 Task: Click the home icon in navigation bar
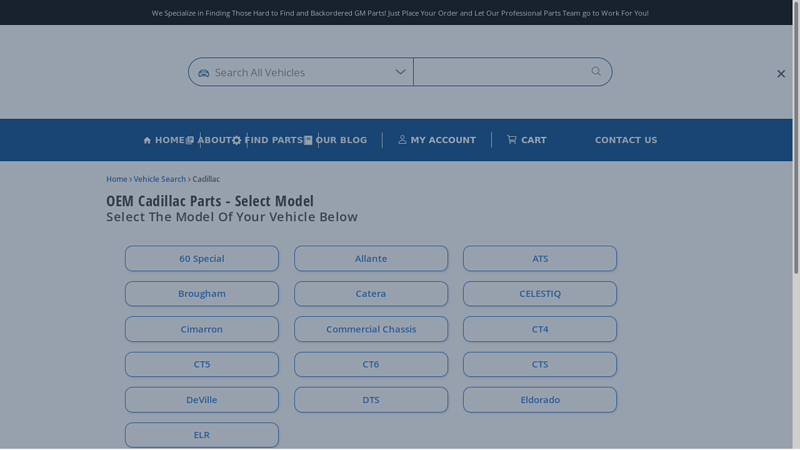147,141
